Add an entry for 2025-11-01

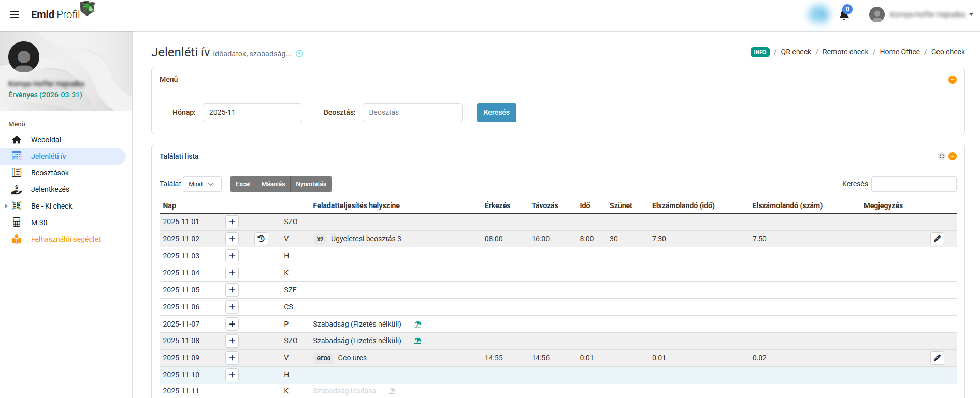[x=232, y=222]
